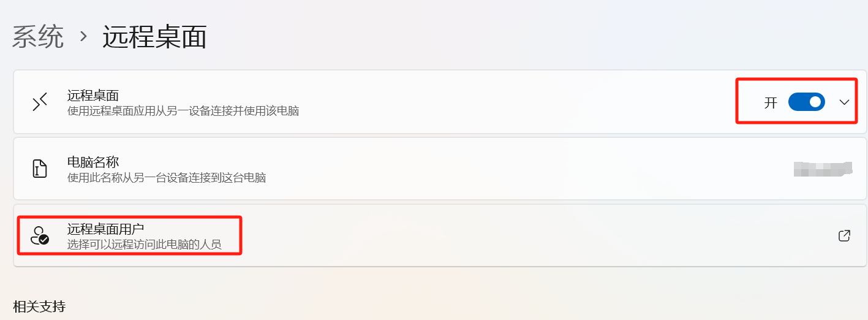
Task: Click the 远程桌面 page title heading
Action: (x=154, y=37)
